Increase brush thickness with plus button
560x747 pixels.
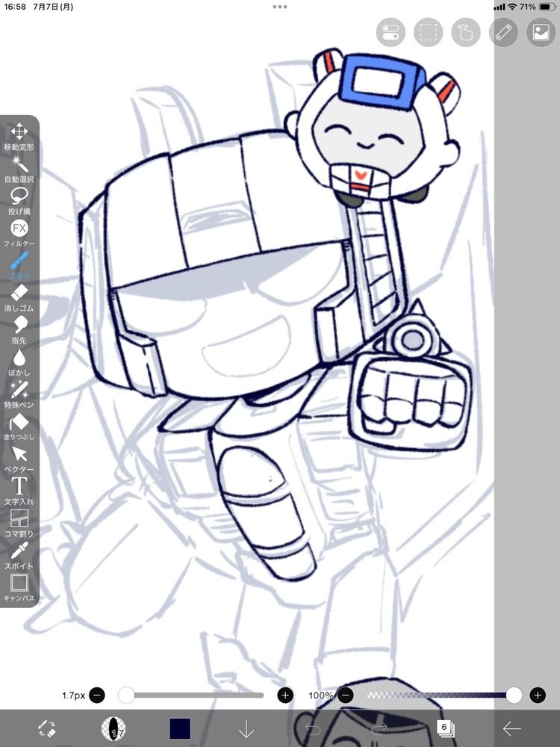[285, 695]
